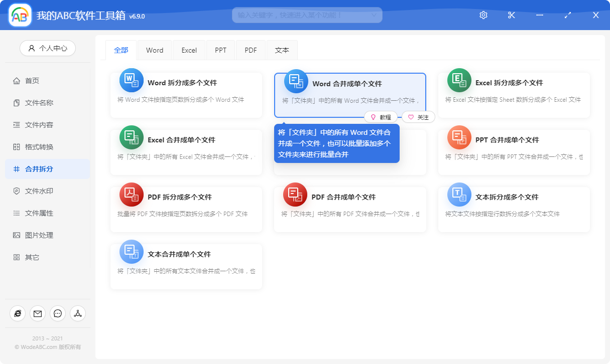610x364 pixels.
Task: Click the scissors icon in title bar
Action: pyautogui.click(x=512, y=15)
